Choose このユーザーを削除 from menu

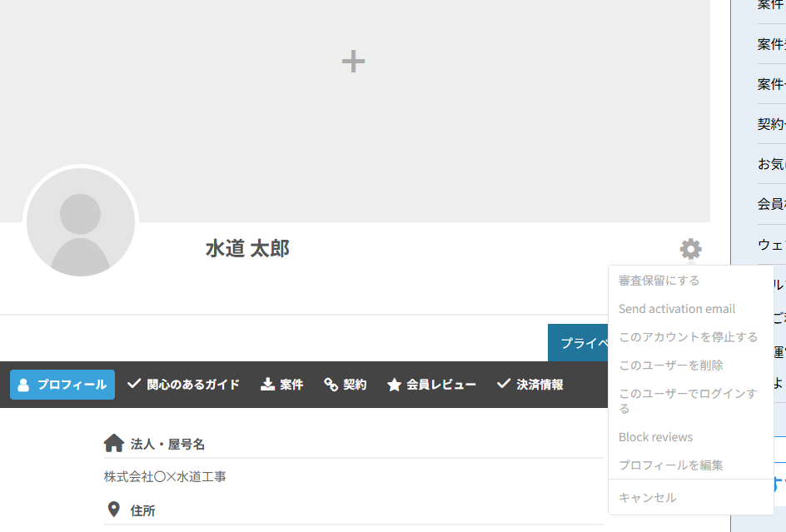pos(670,365)
